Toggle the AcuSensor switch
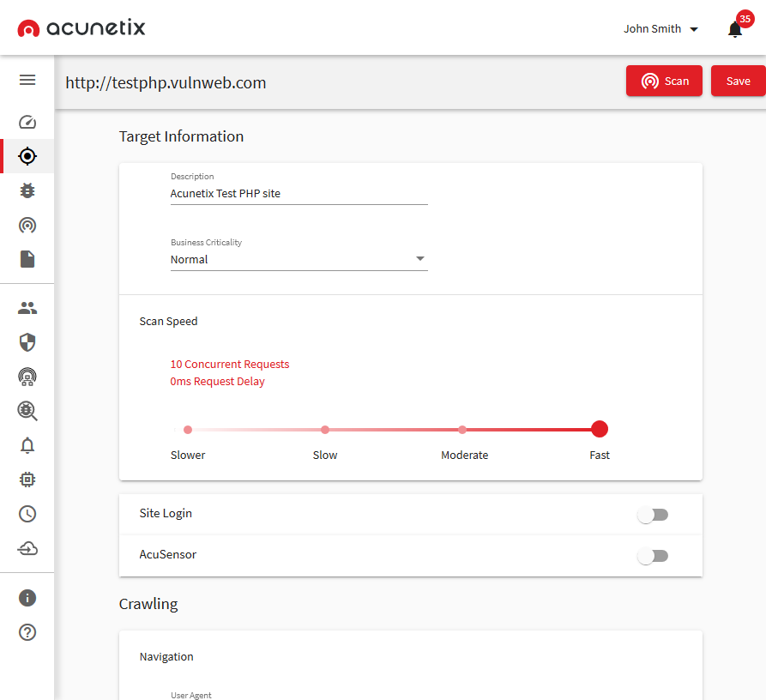Viewport: 766px width, 700px height. [x=653, y=556]
